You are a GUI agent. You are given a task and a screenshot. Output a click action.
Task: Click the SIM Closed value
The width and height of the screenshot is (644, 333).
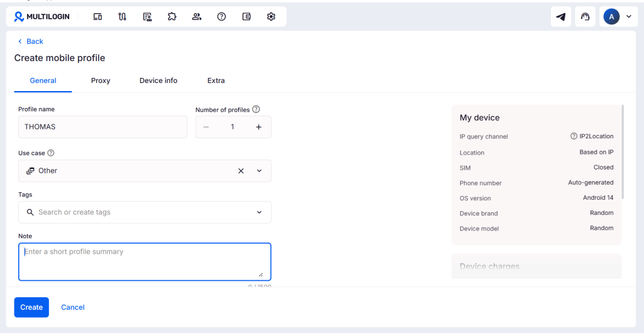(x=603, y=167)
